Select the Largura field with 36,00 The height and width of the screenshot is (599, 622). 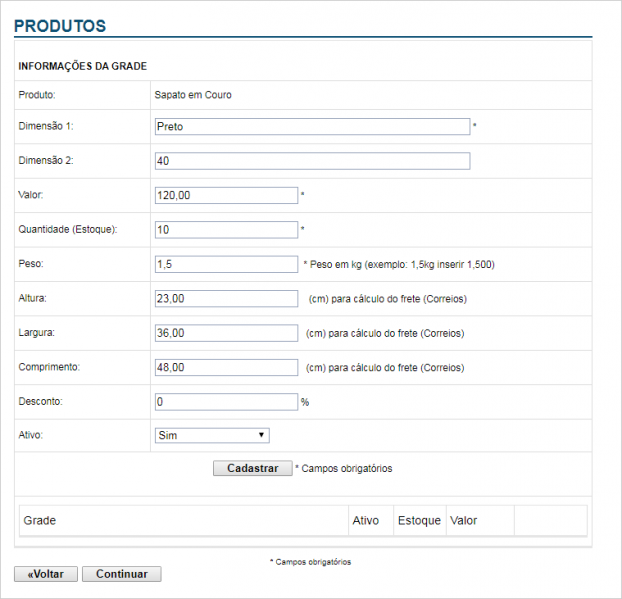(226, 333)
